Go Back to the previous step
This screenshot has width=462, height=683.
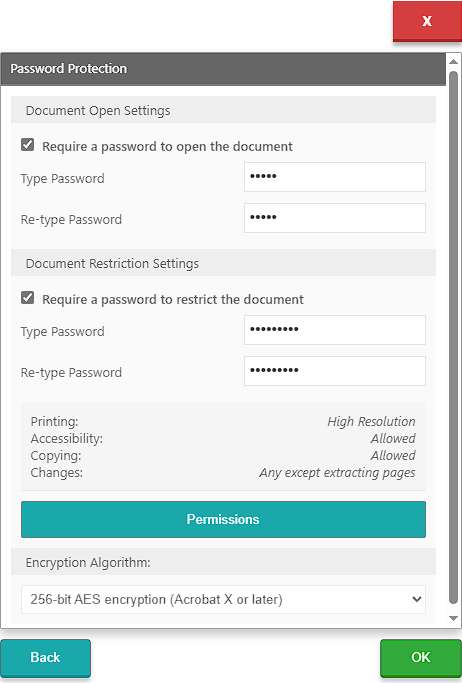(x=45, y=658)
